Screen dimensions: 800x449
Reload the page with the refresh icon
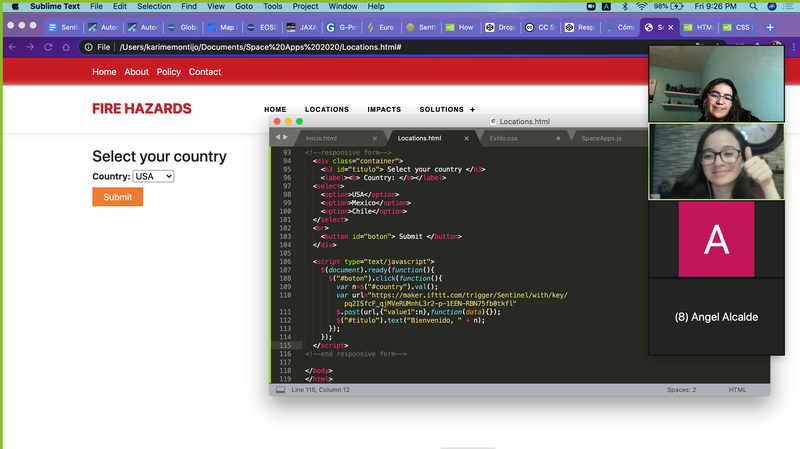(47, 47)
